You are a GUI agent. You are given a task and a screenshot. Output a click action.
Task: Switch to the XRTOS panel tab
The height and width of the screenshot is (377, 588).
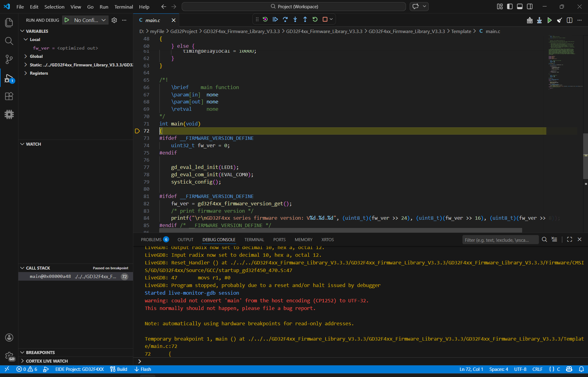(x=328, y=240)
